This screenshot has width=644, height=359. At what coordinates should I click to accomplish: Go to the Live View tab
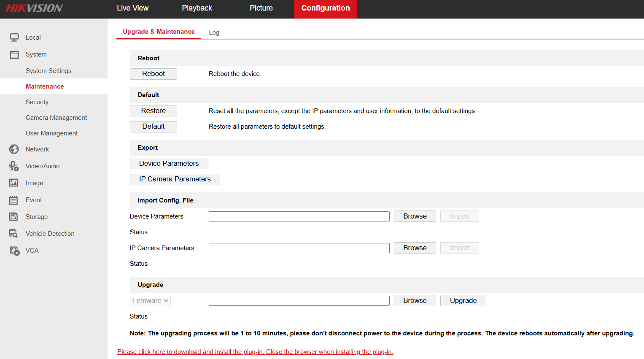(132, 8)
